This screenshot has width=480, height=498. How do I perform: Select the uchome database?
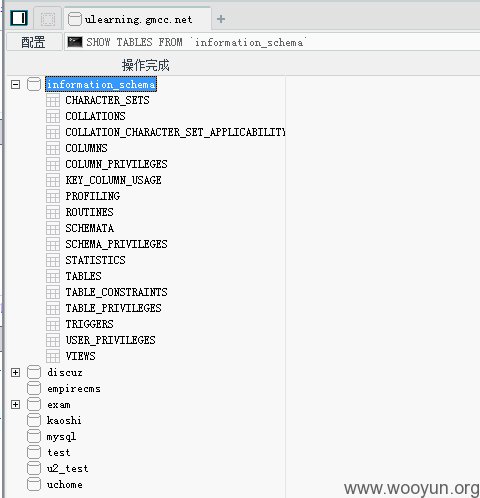(65, 485)
